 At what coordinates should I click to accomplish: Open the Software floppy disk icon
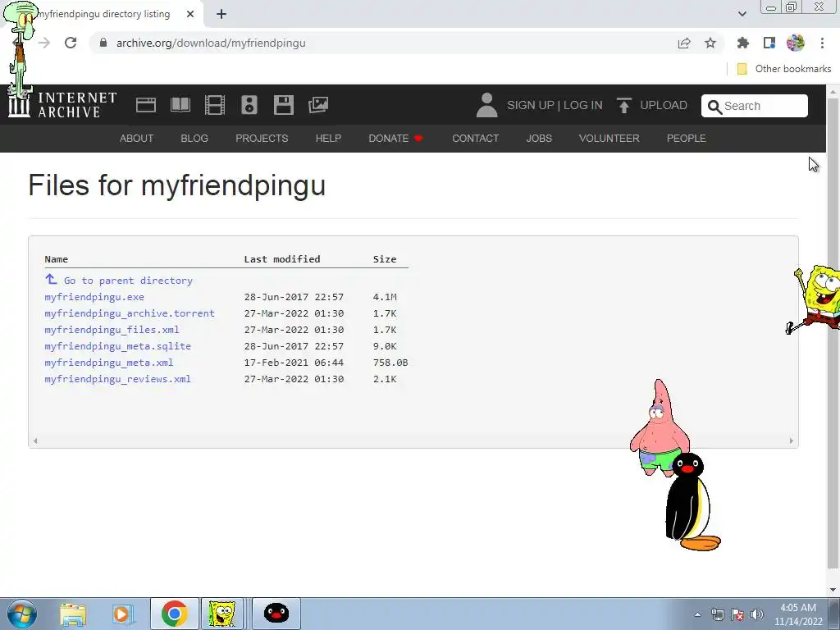click(283, 105)
